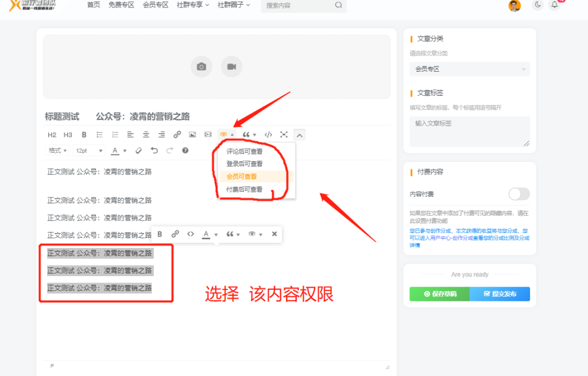Click the camera upload icon
This screenshot has width=588, height=376.
201,67
